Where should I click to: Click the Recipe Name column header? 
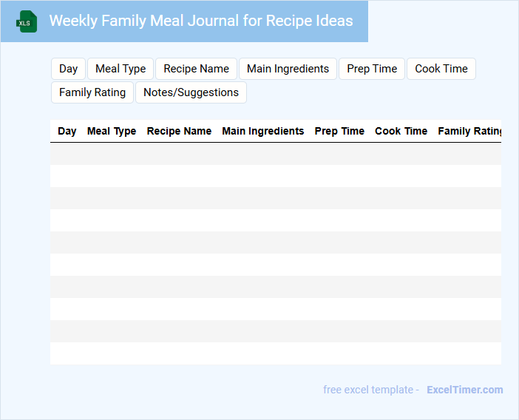(179, 131)
